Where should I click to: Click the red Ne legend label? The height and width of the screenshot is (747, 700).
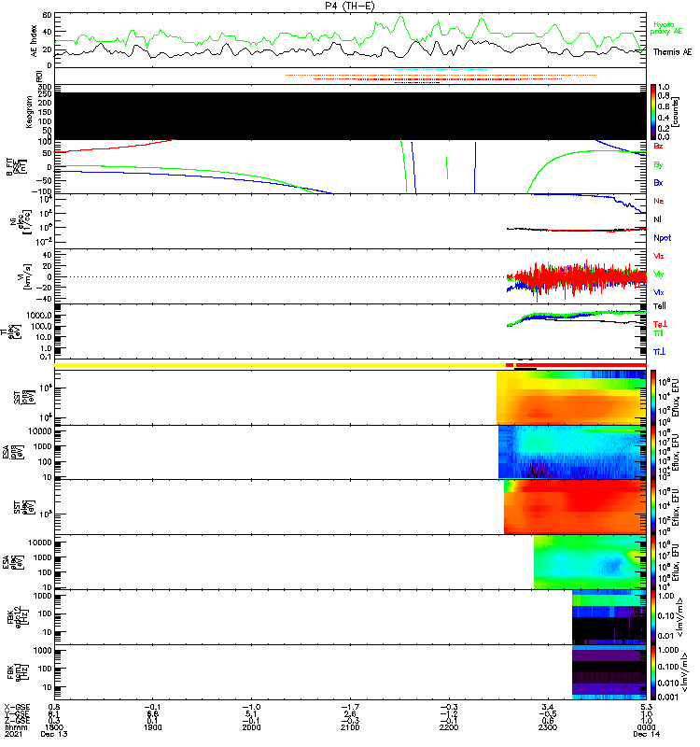point(658,201)
